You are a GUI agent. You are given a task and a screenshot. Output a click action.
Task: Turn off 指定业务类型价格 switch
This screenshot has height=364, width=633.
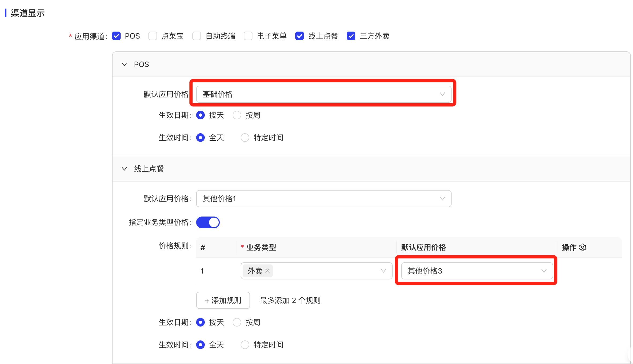point(208,222)
